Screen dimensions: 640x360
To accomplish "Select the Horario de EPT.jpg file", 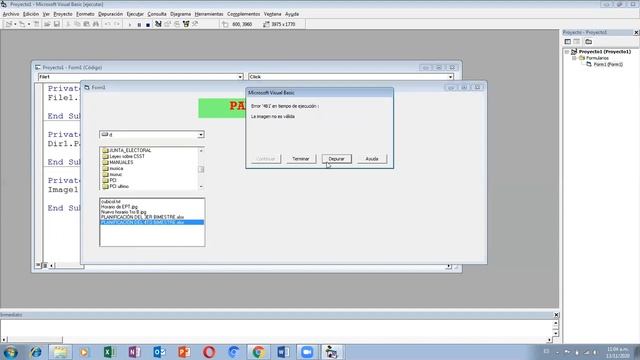I will click(119, 207).
